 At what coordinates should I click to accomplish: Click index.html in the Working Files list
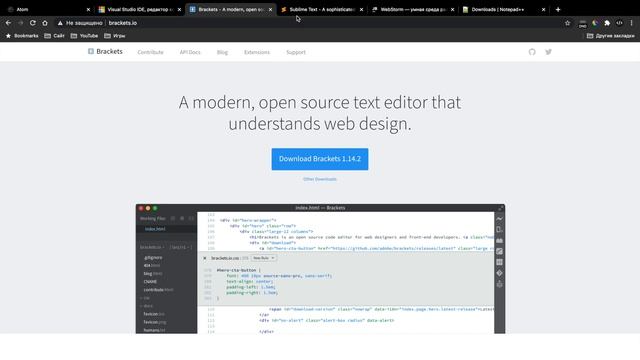(155, 229)
